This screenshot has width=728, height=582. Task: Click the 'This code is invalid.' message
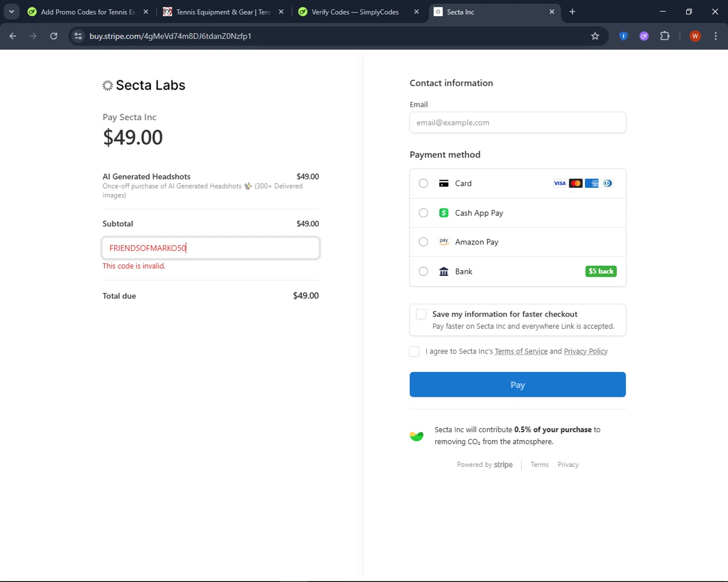(x=134, y=266)
